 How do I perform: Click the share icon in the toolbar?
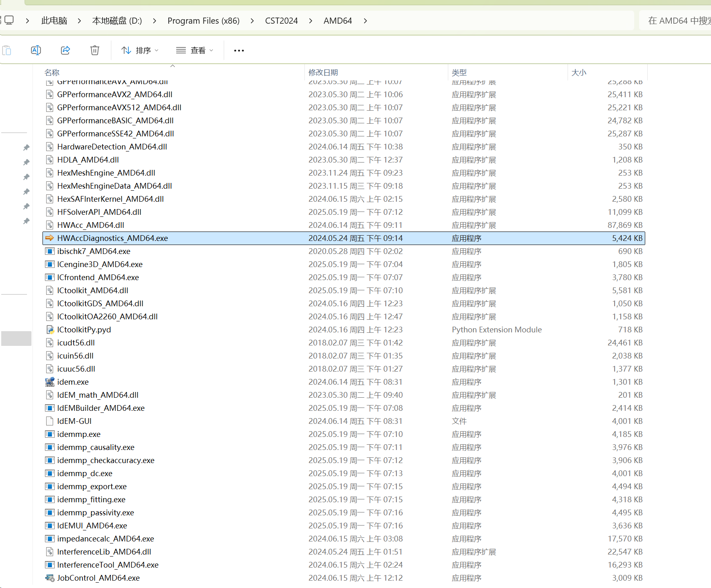coord(65,50)
